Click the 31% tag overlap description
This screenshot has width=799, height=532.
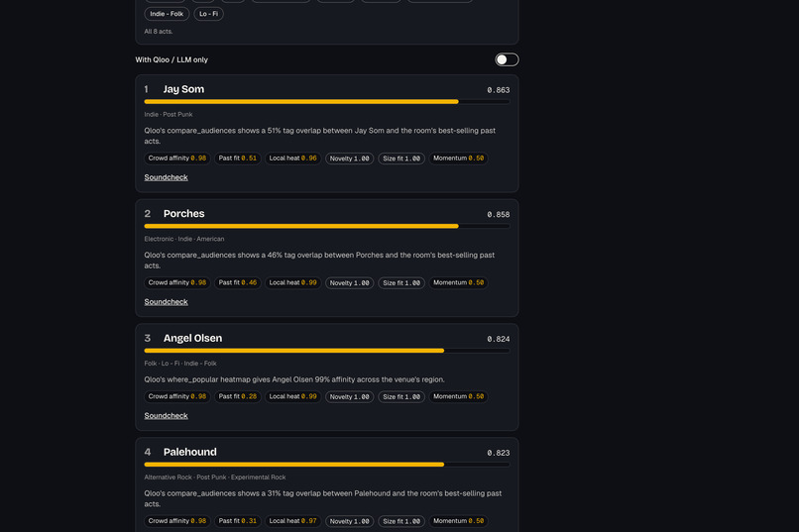pyautogui.click(x=322, y=498)
